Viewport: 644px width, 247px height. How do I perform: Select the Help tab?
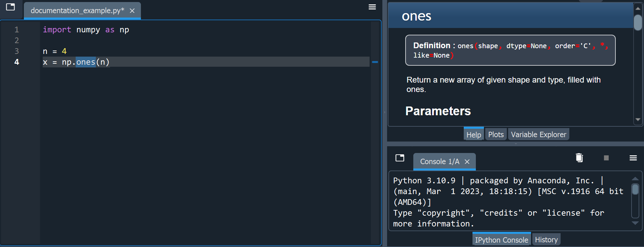[473, 134]
